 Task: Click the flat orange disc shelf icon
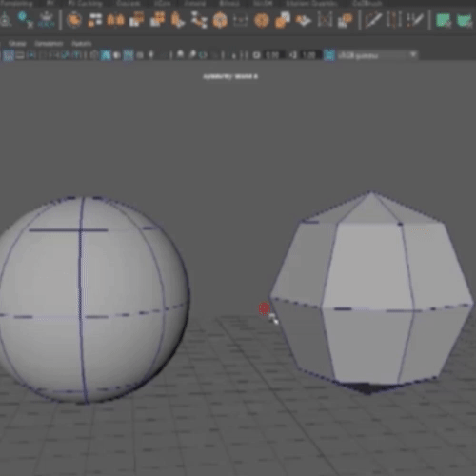262,20
